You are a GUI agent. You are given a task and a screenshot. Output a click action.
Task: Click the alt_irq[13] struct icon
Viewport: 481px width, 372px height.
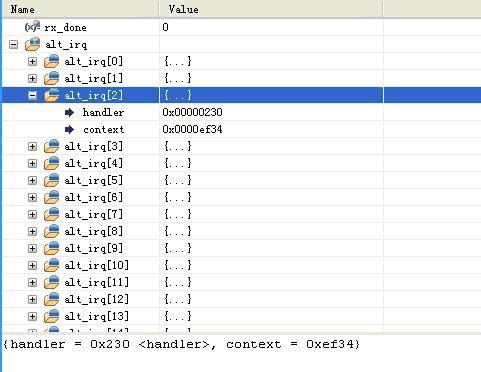[x=51, y=316]
